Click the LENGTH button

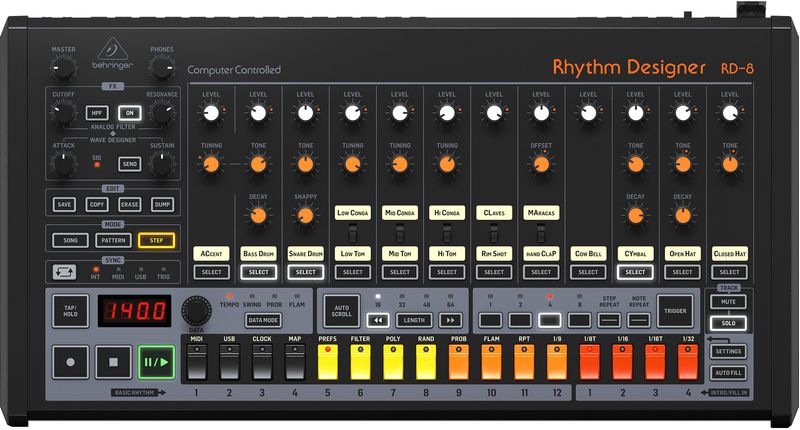point(414,320)
